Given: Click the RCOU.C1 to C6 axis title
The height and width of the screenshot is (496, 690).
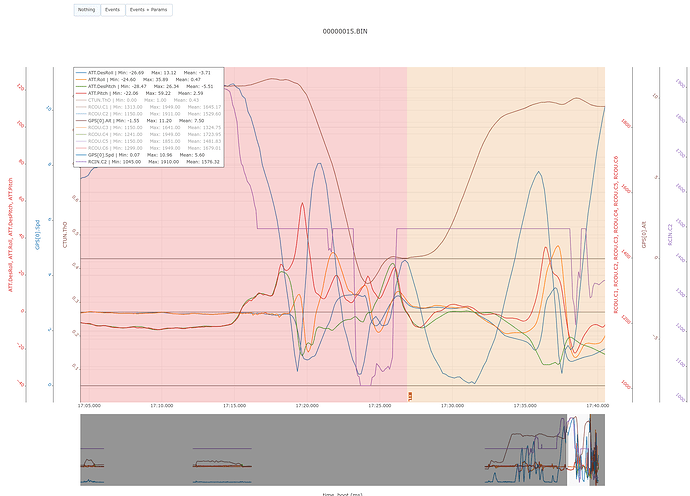Looking at the screenshot, I should 616,235.
